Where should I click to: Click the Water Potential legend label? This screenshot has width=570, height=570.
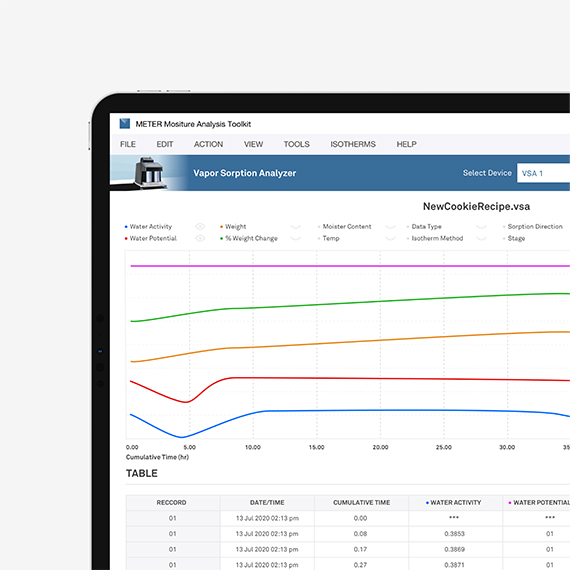click(x=153, y=238)
